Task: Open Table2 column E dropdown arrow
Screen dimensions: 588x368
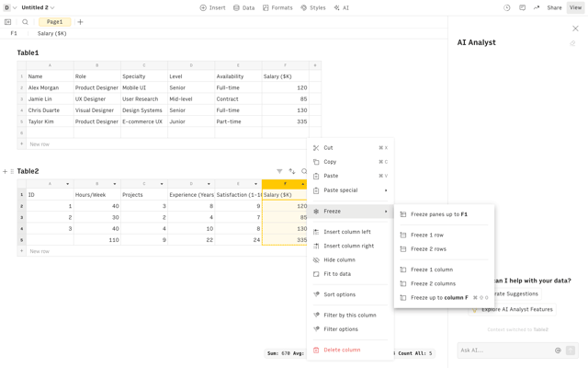Action: click(255, 184)
